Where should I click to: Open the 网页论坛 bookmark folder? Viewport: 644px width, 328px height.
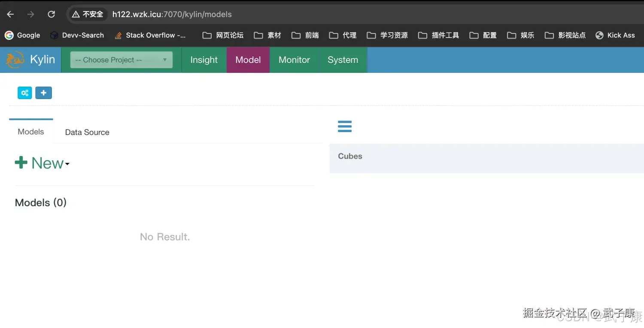[223, 35]
